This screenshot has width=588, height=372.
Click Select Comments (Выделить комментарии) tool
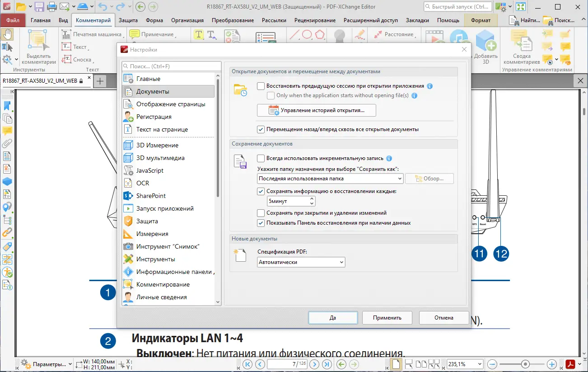pyautogui.click(x=38, y=47)
